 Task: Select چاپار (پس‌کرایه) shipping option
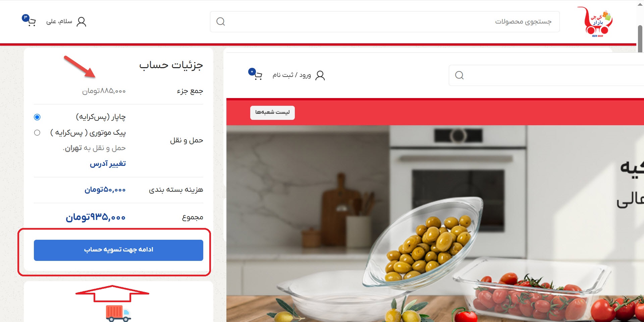(x=37, y=117)
